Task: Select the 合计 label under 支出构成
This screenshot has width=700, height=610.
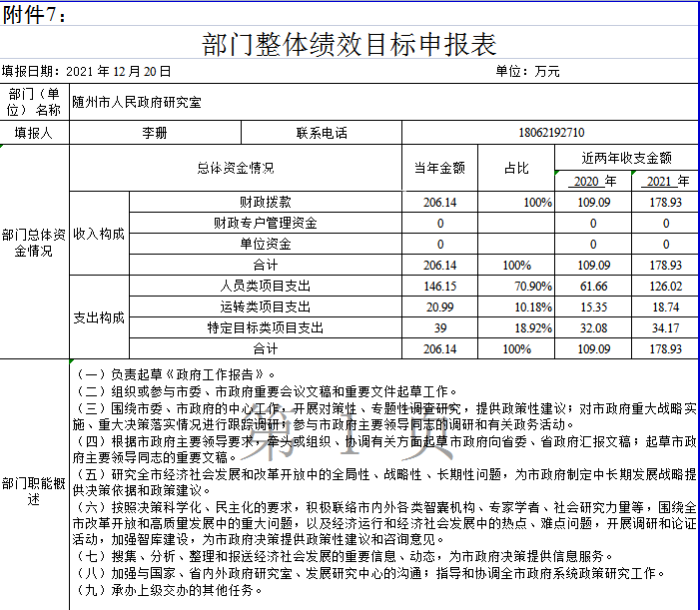Action: click(266, 348)
